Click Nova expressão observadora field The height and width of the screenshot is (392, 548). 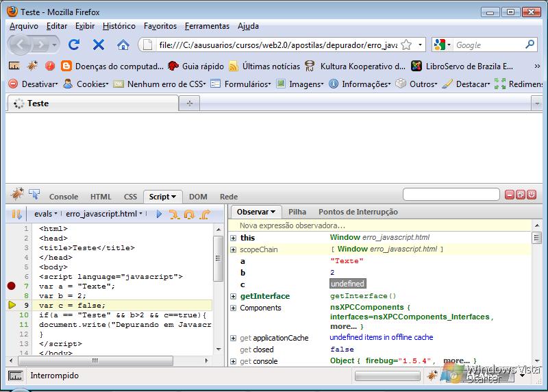[x=379, y=225]
